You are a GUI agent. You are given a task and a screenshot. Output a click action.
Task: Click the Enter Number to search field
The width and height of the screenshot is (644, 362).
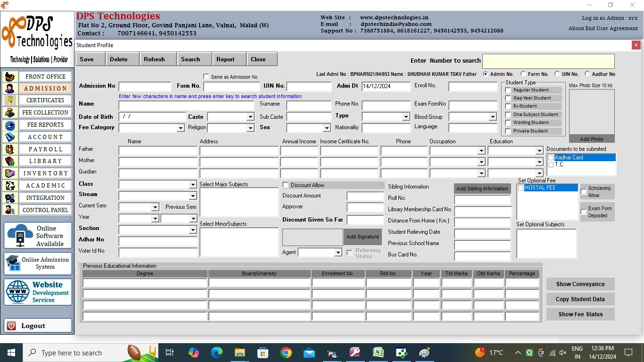coord(548,61)
